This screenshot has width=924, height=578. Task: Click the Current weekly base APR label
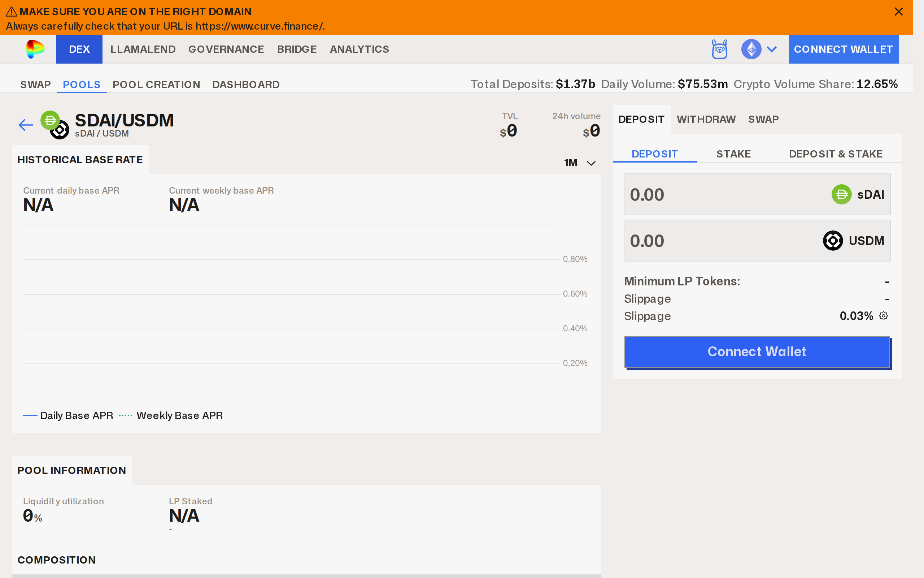coord(222,190)
